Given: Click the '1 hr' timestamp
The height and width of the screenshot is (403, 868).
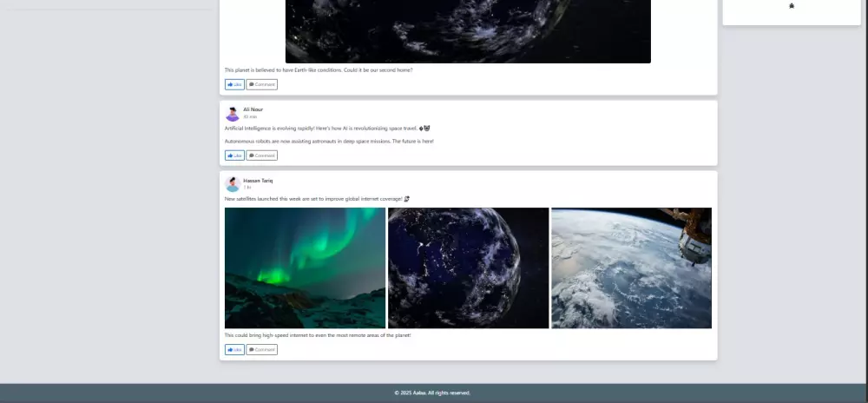Looking at the screenshot, I should pyautogui.click(x=247, y=188).
